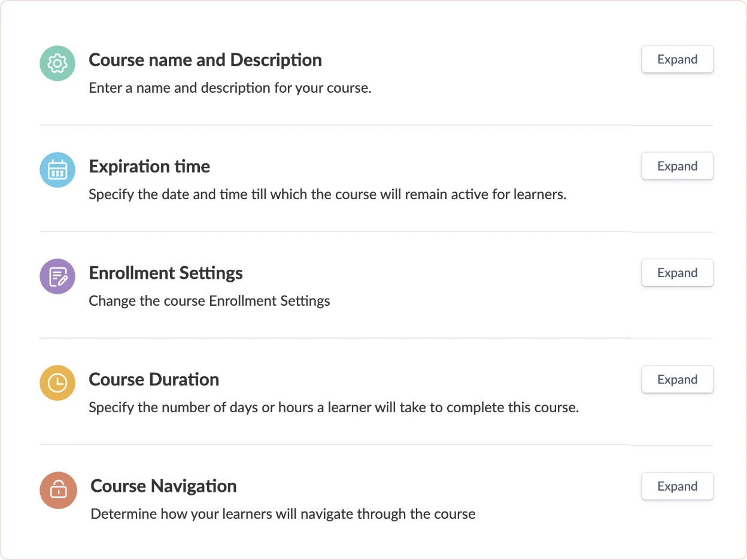Click the purple Enrollment Settings note icon

(57, 276)
